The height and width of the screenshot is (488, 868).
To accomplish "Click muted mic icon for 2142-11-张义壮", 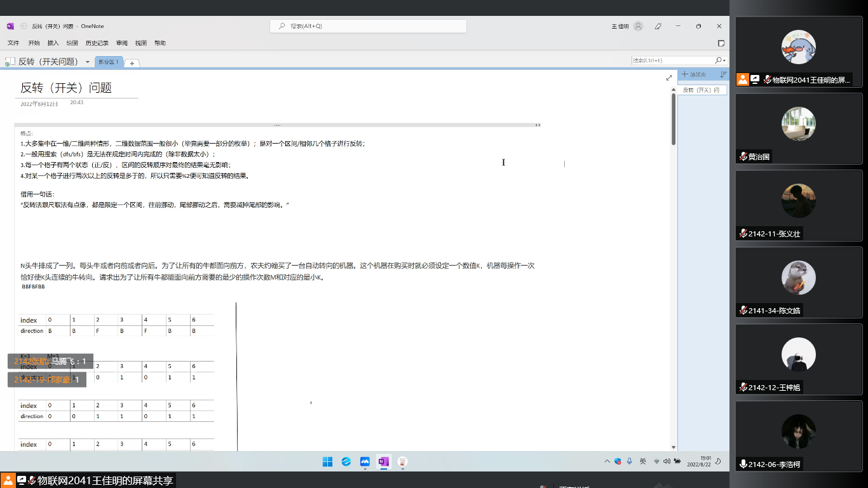I will pyautogui.click(x=743, y=234).
